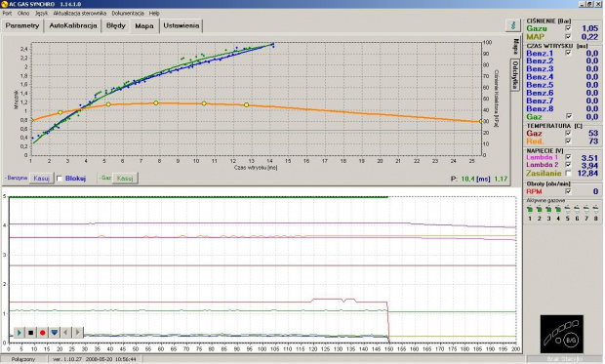Start oscilloscope playback with the play icon

tap(19, 332)
